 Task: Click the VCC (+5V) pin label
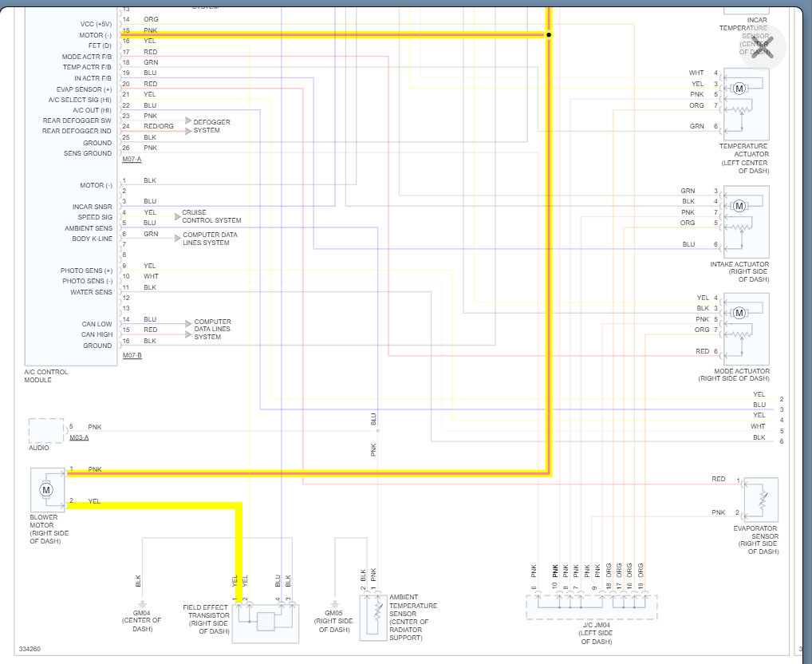tap(96, 25)
